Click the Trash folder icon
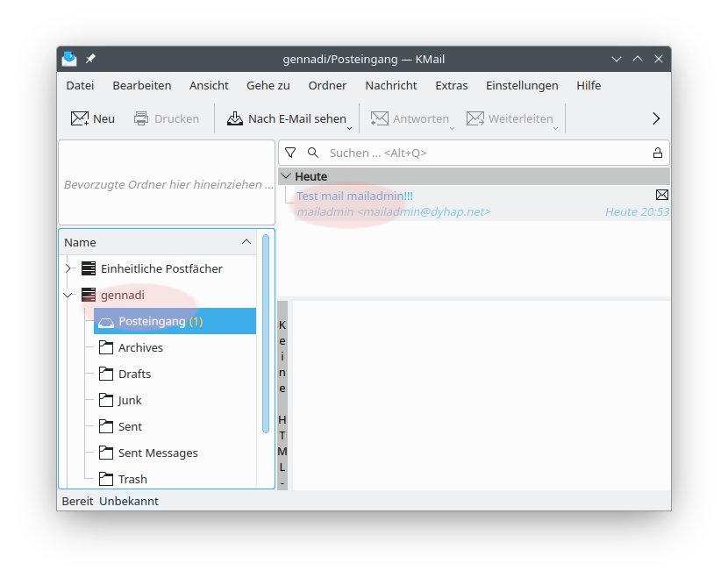Image resolution: width=728 pixels, height=578 pixels. (x=105, y=479)
